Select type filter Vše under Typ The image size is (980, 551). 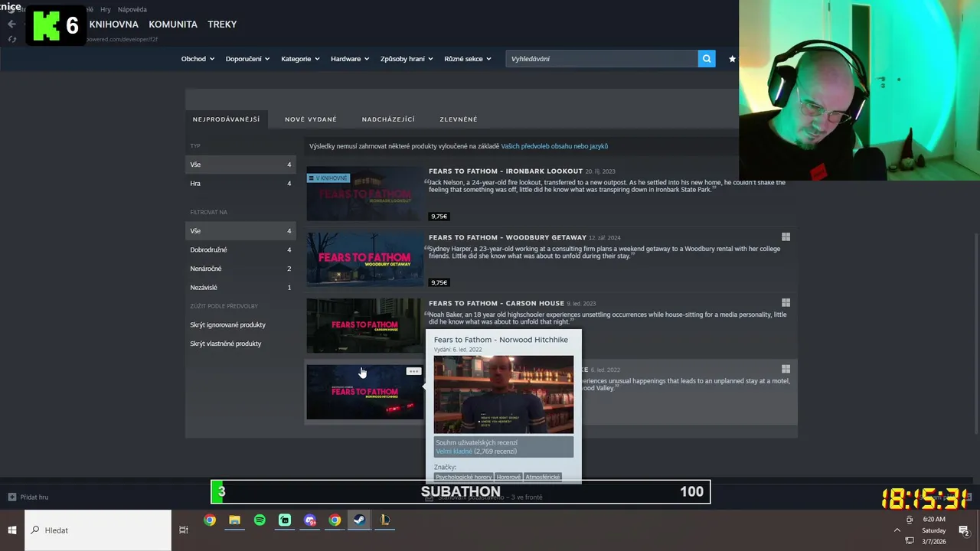[x=240, y=165]
